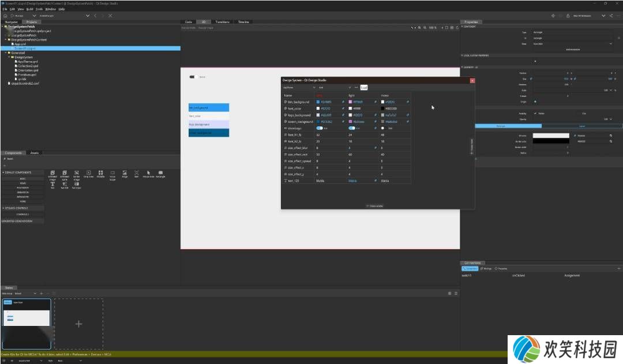
Task: Collapse the DEFAULT COMPONENTS section
Action: (3, 172)
